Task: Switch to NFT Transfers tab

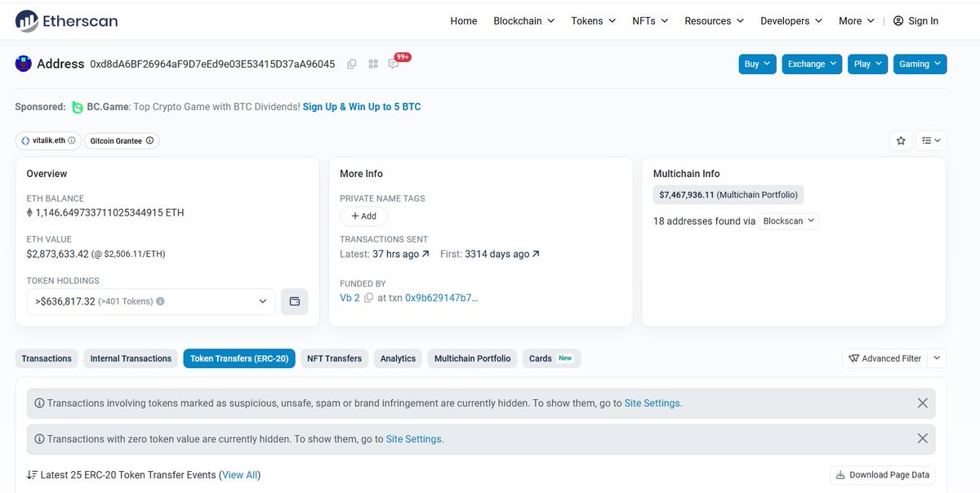Action: [334, 358]
